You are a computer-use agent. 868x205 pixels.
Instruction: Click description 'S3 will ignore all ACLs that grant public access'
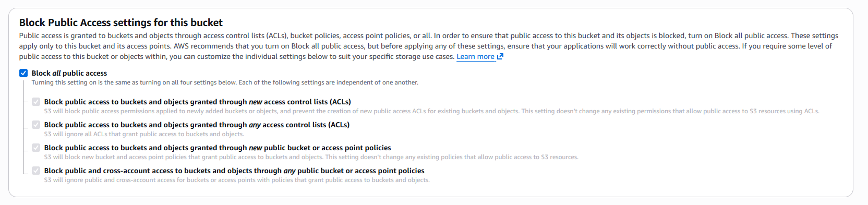pyautogui.click(x=144, y=134)
